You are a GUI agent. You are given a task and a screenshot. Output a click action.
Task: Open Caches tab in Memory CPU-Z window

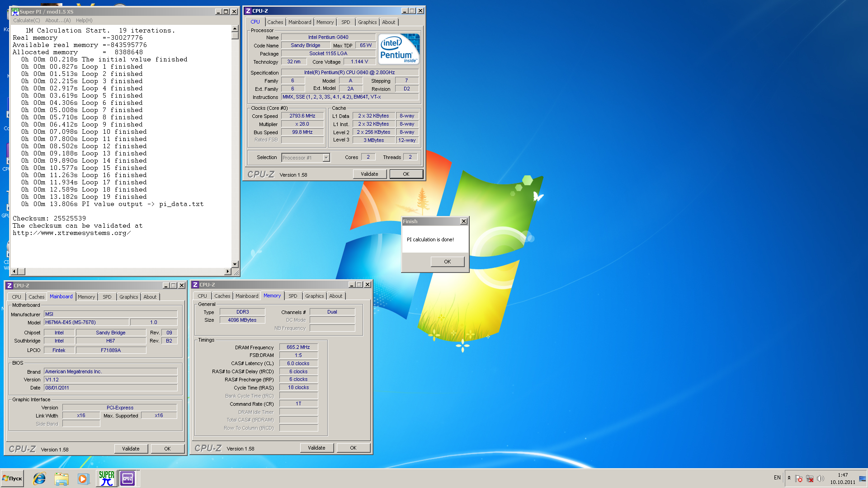coord(222,296)
